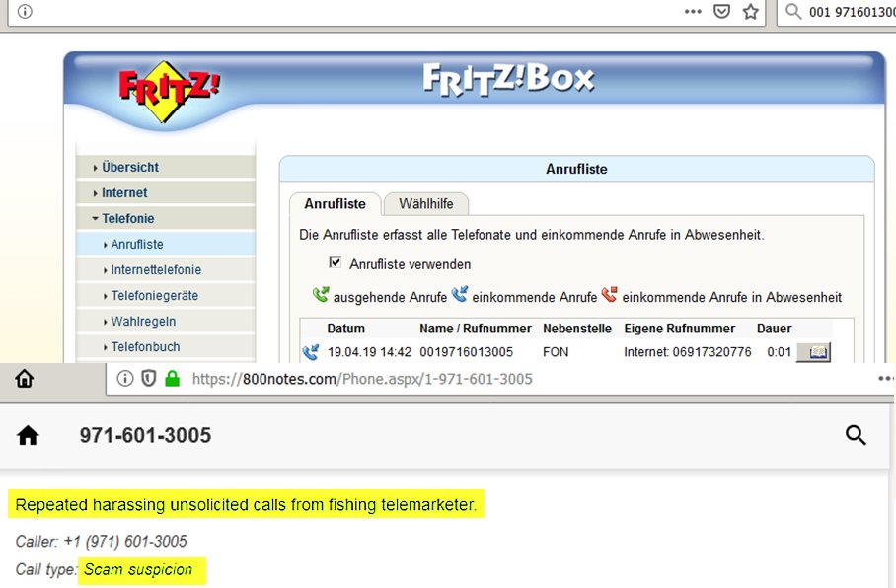Toggle the Anrufliste verwenden checkbox

pos(336,262)
